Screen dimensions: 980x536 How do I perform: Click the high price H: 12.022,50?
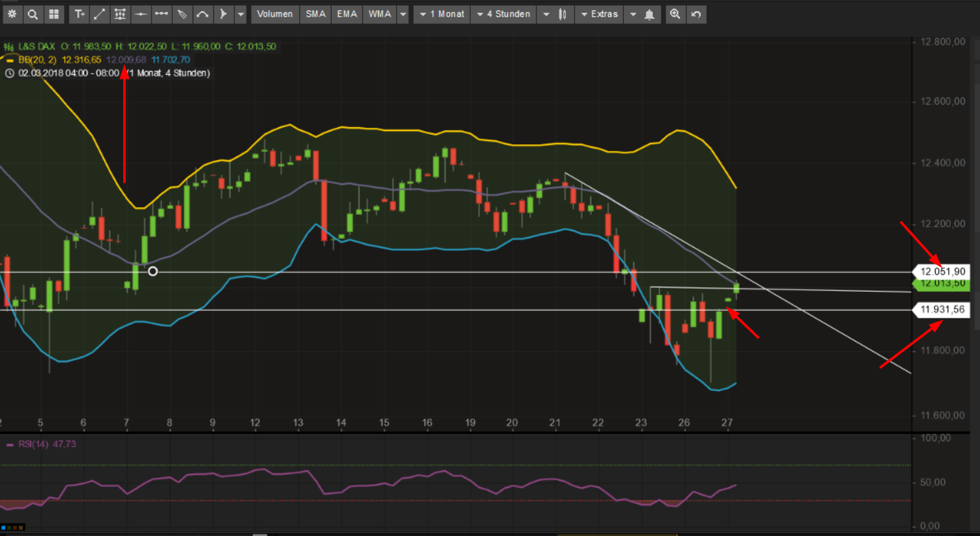(x=141, y=46)
